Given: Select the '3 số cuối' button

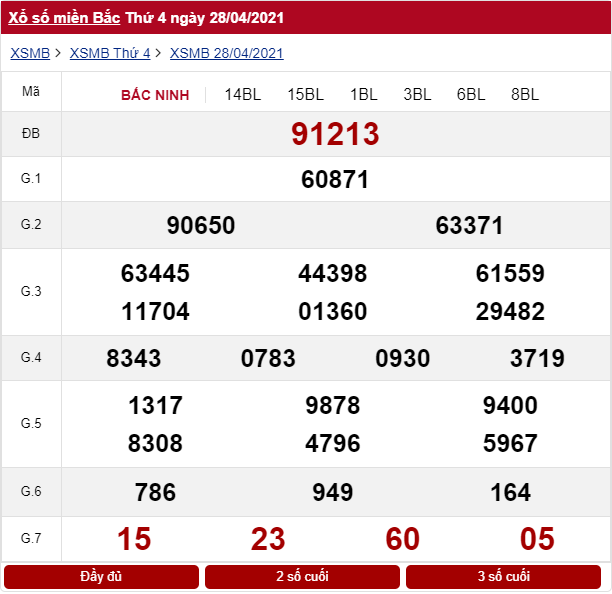Looking at the screenshot, I should coord(503,576).
